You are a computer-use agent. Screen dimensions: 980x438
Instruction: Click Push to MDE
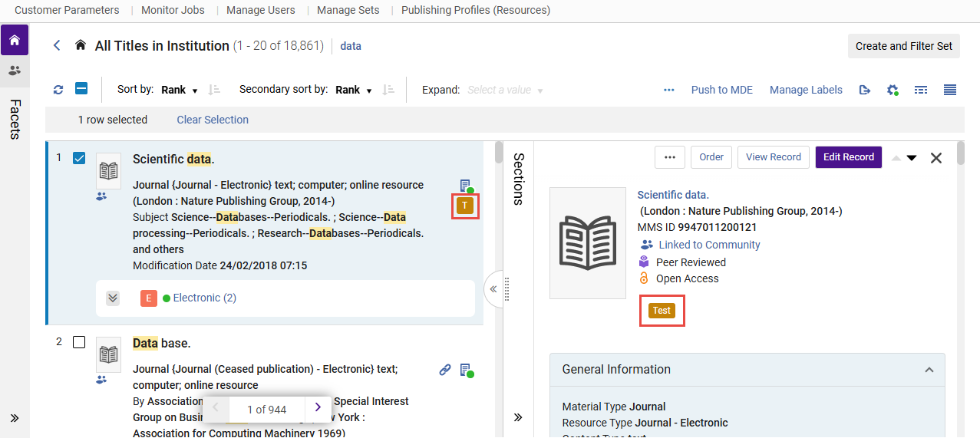coord(722,90)
